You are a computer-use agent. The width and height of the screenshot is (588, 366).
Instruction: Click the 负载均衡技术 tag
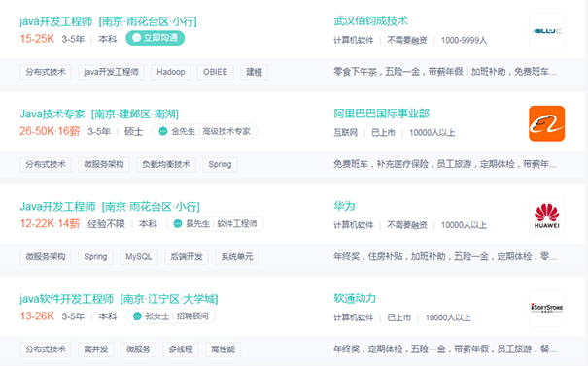[x=166, y=164]
